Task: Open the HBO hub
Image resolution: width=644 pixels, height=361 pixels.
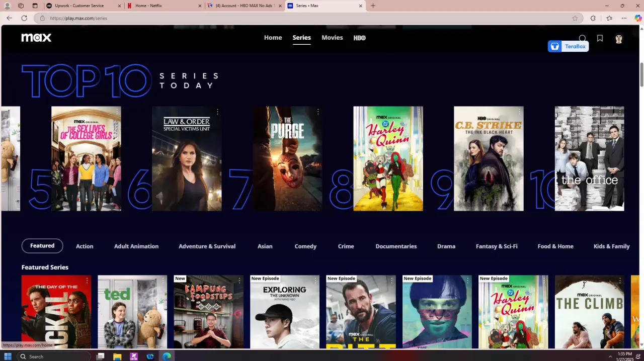Action: (360, 38)
